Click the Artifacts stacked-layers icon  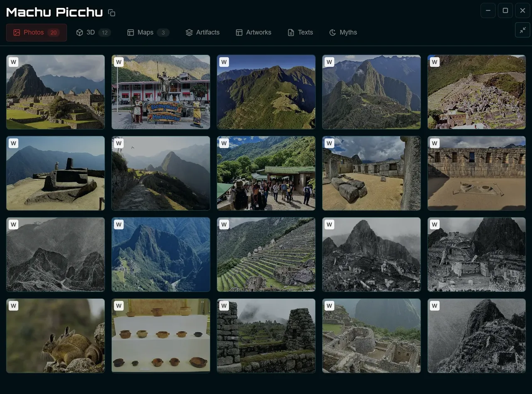(189, 32)
